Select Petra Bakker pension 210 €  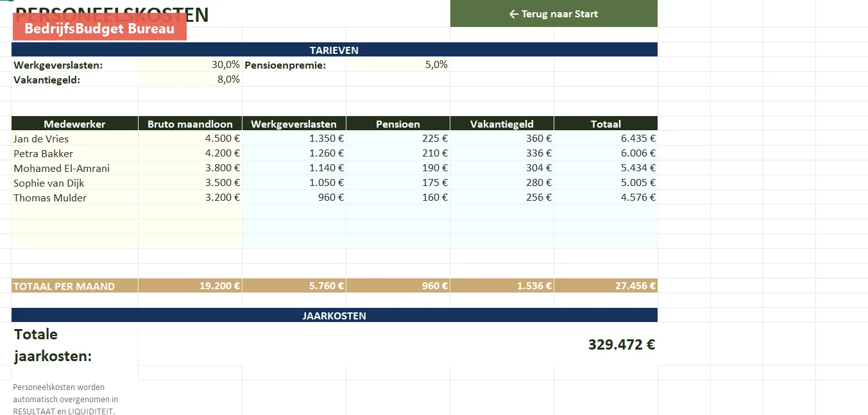point(398,153)
